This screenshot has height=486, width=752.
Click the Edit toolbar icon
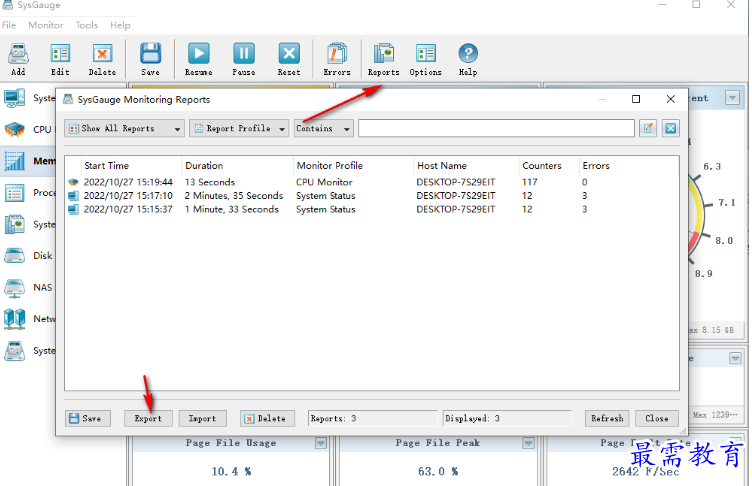60,54
